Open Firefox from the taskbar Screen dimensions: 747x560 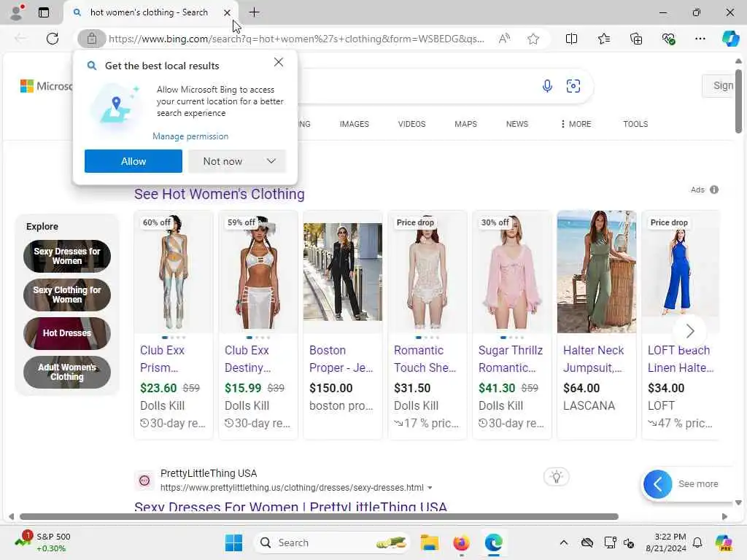[461, 542]
